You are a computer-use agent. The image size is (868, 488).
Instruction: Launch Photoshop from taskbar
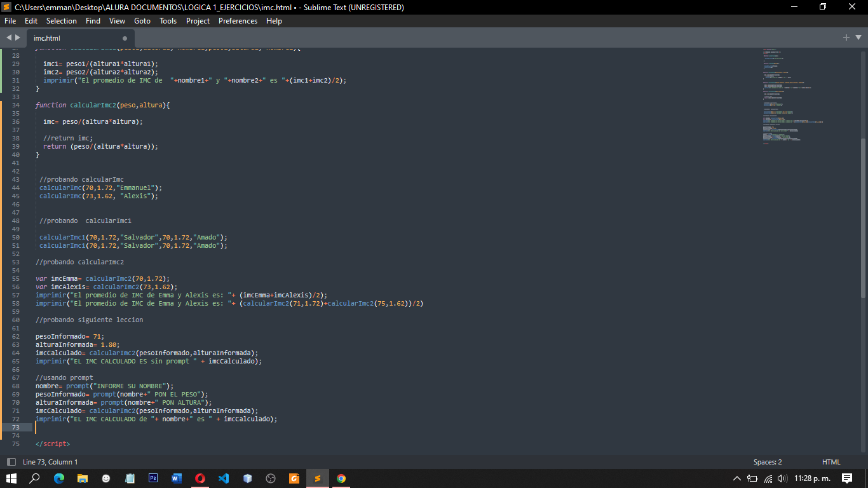point(153,478)
